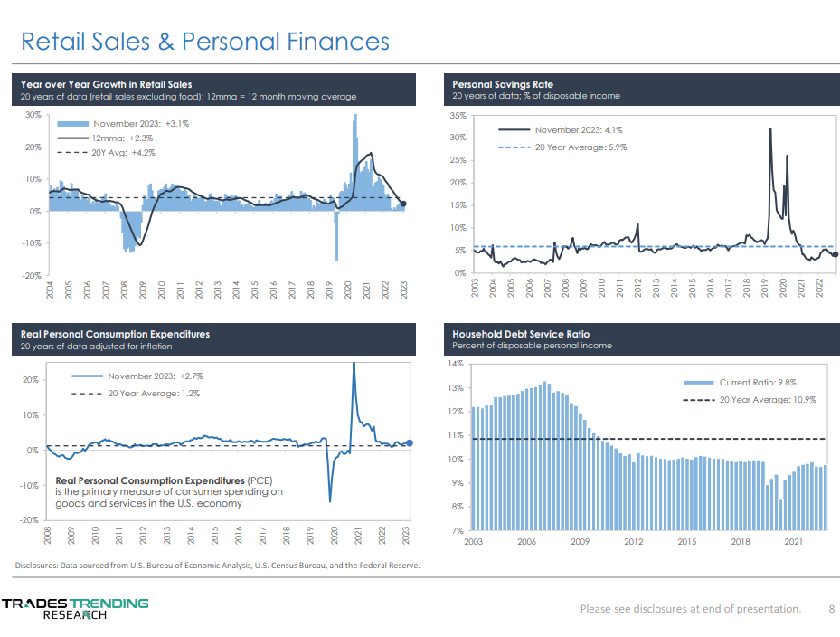Viewport: 840px width, 637px height.
Task: Click the page number 8
Action: pyautogui.click(x=832, y=609)
